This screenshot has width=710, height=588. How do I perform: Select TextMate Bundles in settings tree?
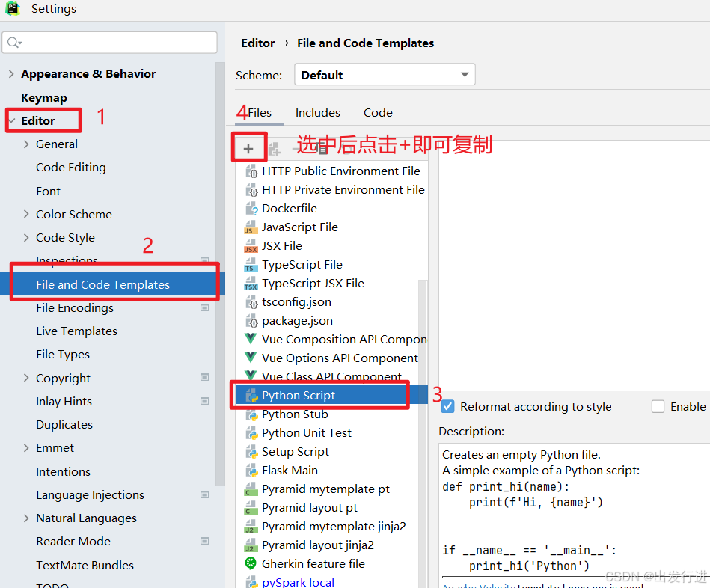click(x=85, y=566)
